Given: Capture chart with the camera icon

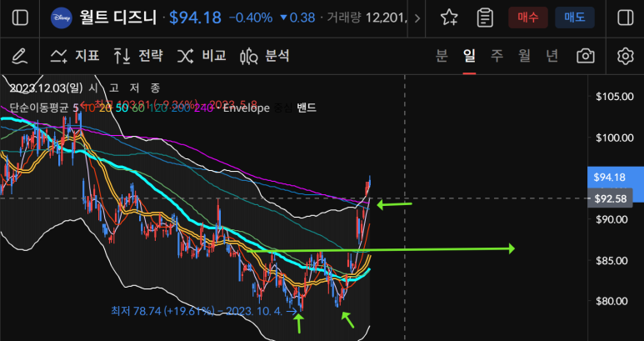Looking at the screenshot, I should click(586, 56).
